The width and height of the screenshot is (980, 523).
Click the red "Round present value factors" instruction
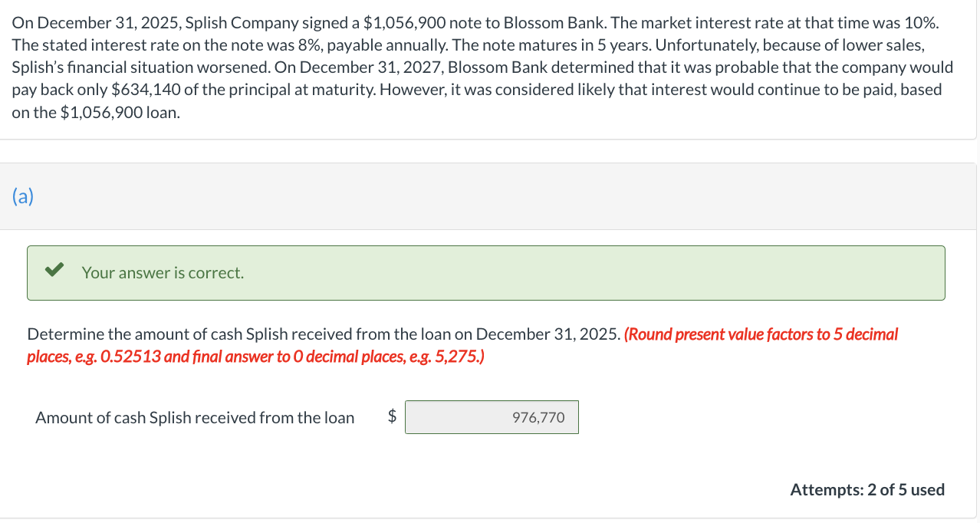761,334
